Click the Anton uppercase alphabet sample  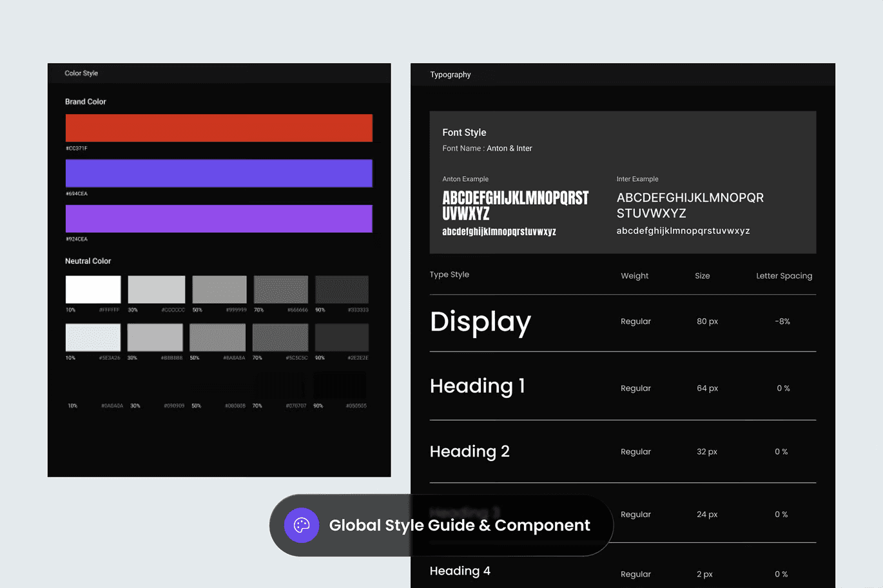click(516, 205)
